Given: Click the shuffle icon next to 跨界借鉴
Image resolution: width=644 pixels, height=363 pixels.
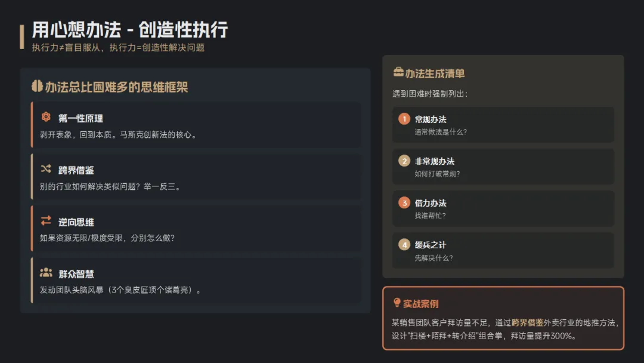Looking at the screenshot, I should pyautogui.click(x=46, y=168).
